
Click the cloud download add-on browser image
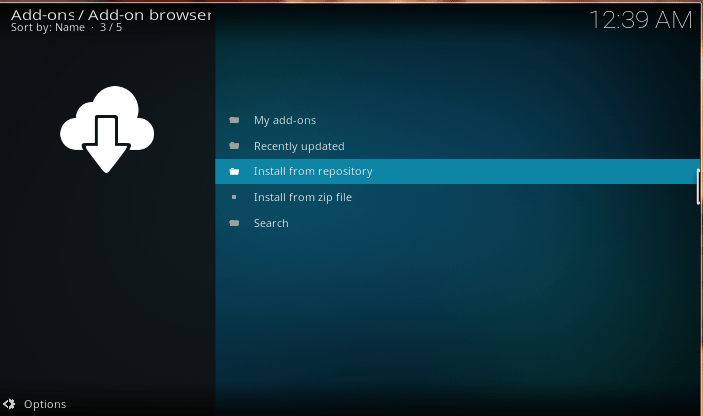click(107, 129)
